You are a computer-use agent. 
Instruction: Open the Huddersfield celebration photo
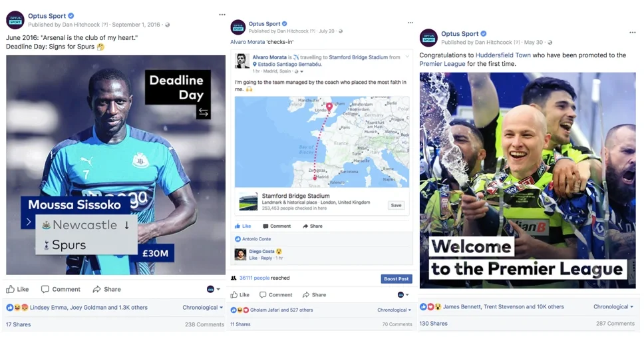coord(528,180)
